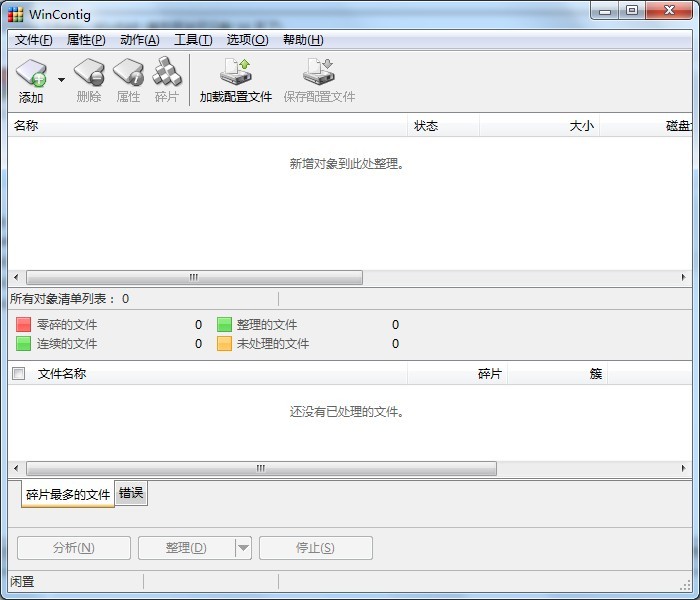Image resolution: width=700 pixels, height=600 pixels.
Task: Toggle the 文件名称 select-all checkbox
Action: click(x=18, y=374)
